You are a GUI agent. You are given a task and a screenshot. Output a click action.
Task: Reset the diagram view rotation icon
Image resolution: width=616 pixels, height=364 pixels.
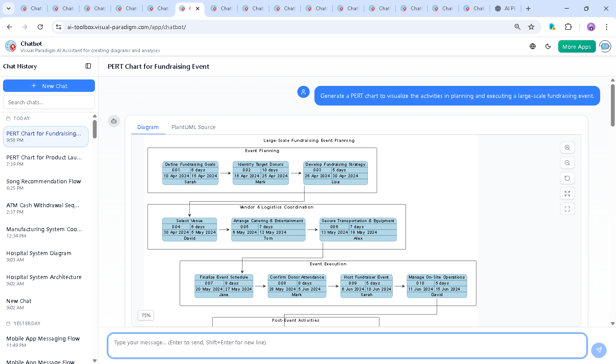[567, 178]
